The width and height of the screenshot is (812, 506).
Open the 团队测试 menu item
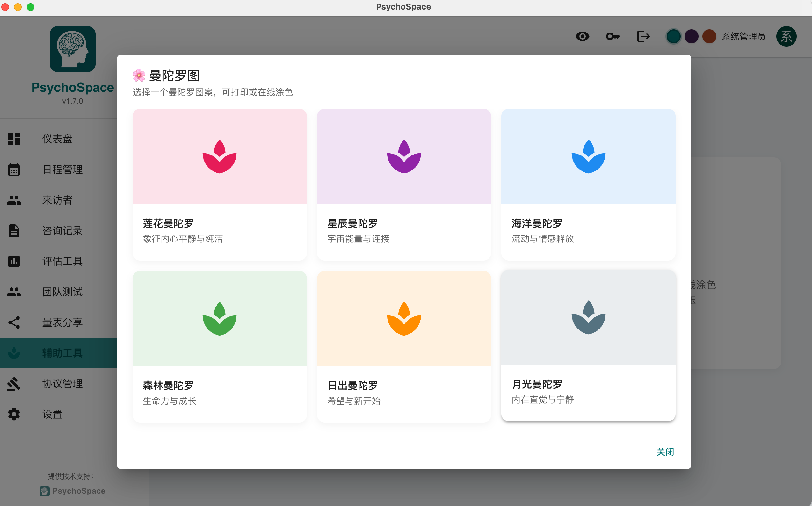[62, 292]
